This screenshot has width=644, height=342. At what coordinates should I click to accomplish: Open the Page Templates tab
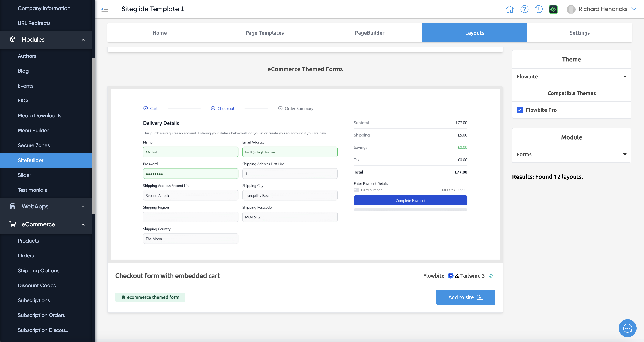[x=264, y=33]
